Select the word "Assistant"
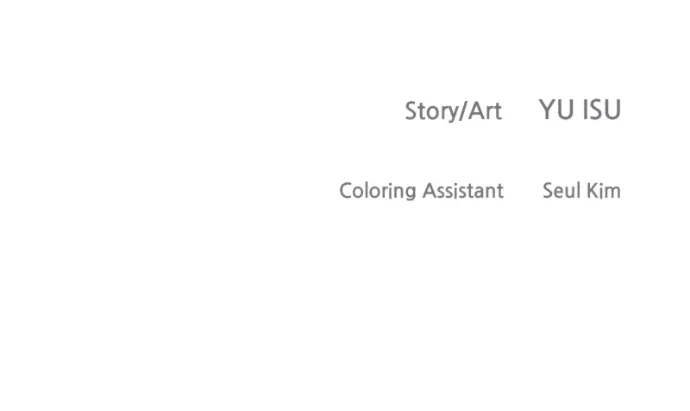Screen dimensions: 690x411 (463, 190)
